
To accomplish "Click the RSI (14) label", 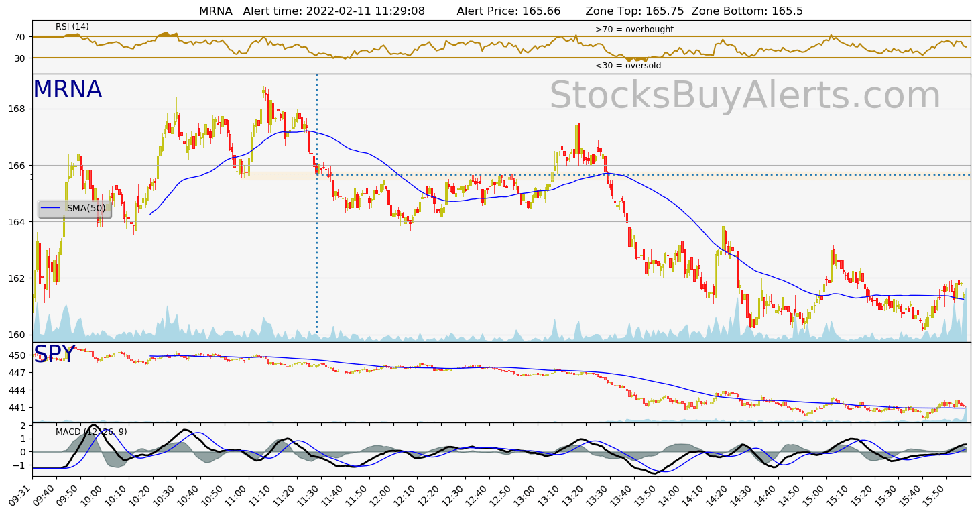I will [x=72, y=27].
